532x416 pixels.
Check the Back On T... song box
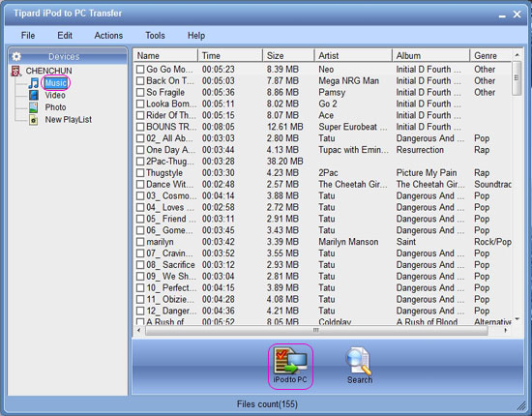pos(140,80)
